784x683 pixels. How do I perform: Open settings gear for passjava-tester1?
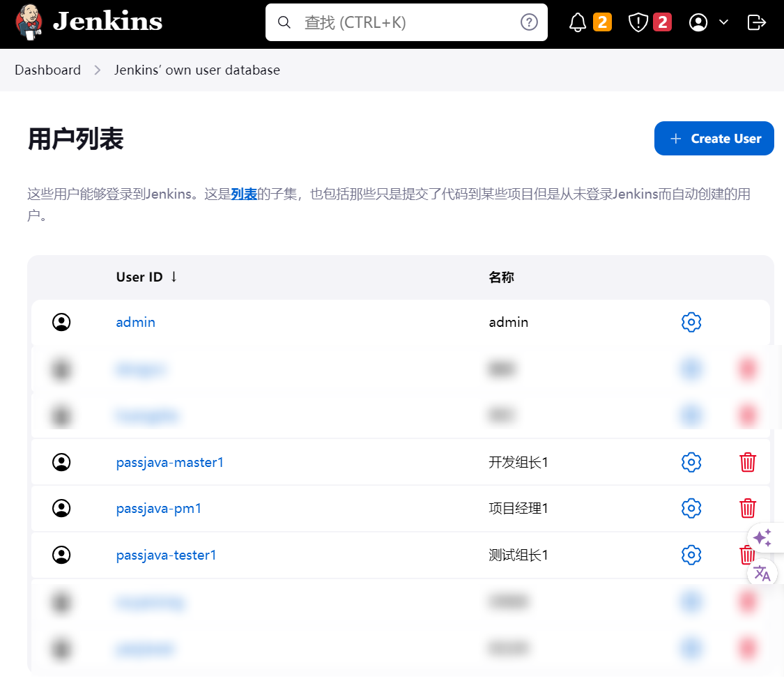tap(691, 555)
